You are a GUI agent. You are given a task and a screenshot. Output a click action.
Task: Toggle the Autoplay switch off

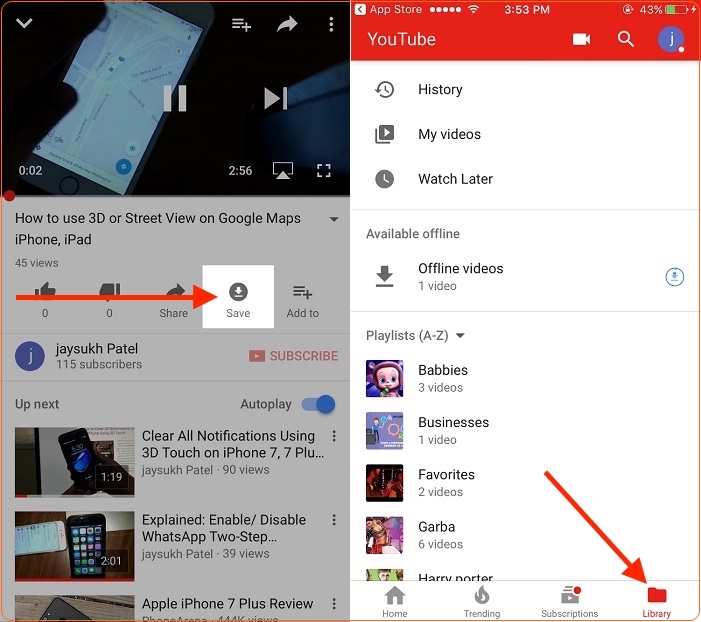318,404
